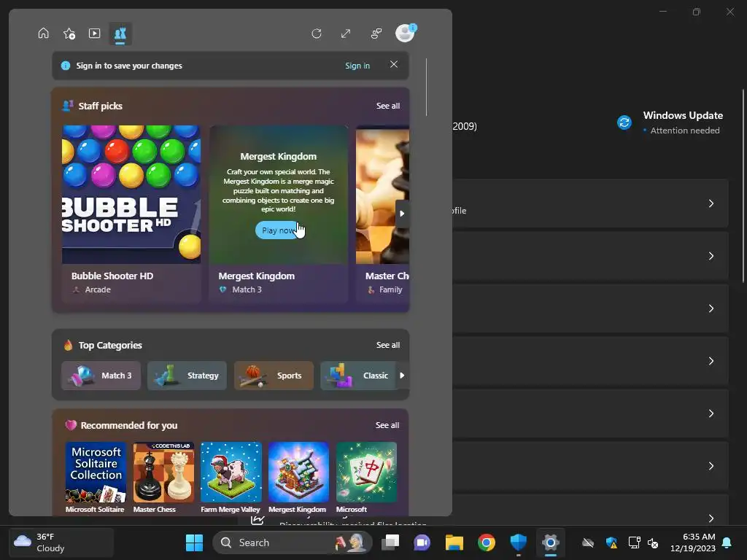The width and height of the screenshot is (747, 560).
Task: Click Play now for Mergest Kingdom
Action: click(x=278, y=230)
